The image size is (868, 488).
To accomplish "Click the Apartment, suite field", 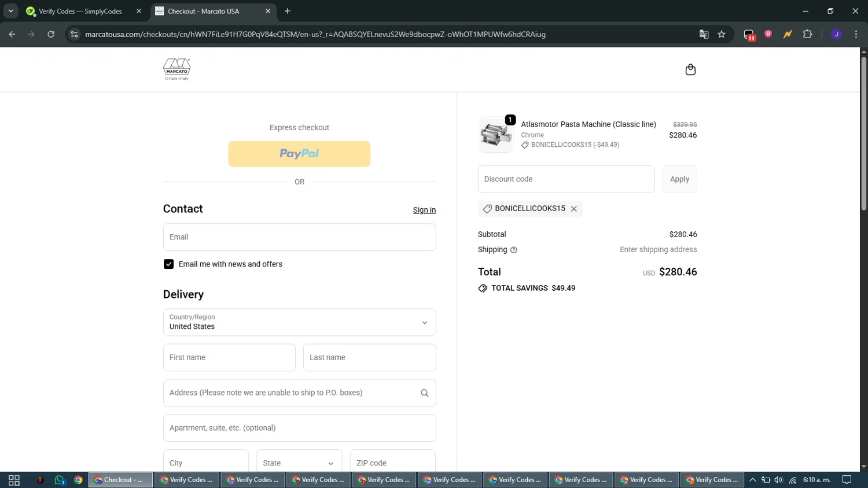I will [x=299, y=428].
